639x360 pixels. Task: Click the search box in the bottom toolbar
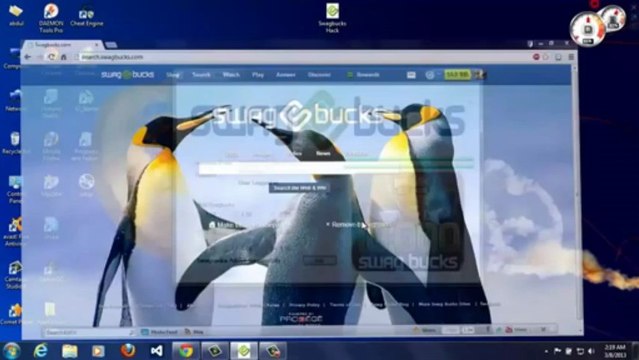click(x=89, y=332)
